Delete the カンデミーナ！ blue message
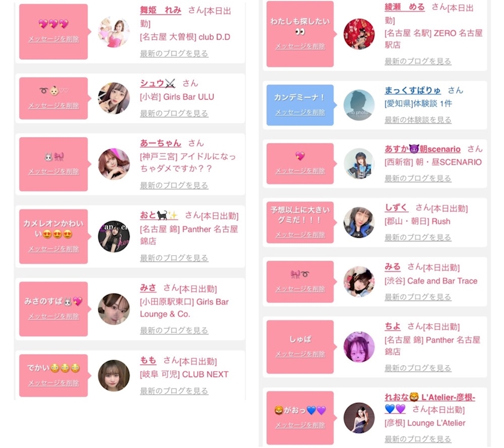Viewport: 504px width, 448px height. pos(300,112)
